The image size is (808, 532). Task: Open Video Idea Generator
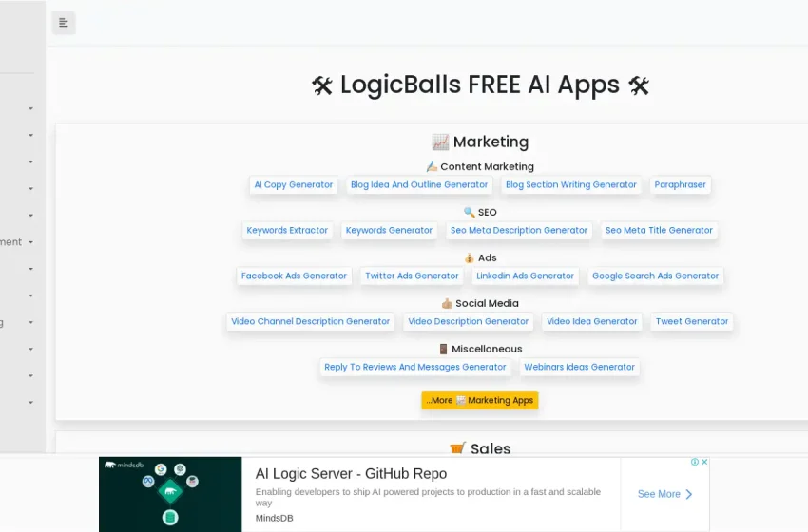point(592,321)
